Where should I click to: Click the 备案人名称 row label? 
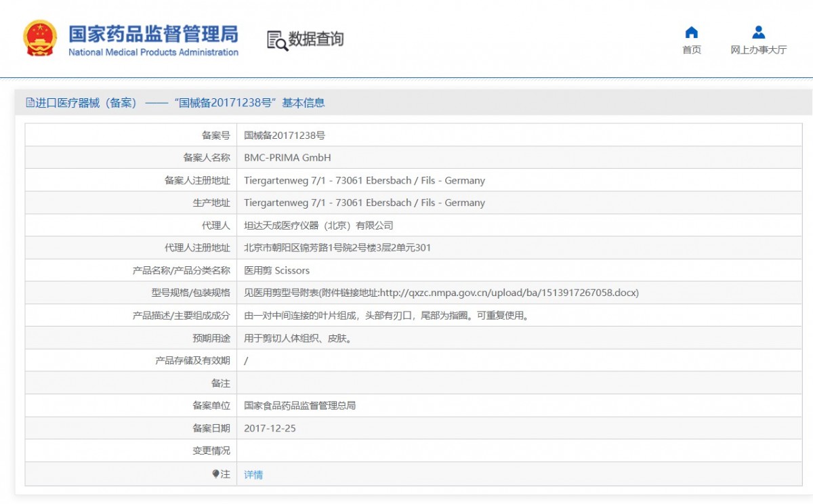(207, 158)
